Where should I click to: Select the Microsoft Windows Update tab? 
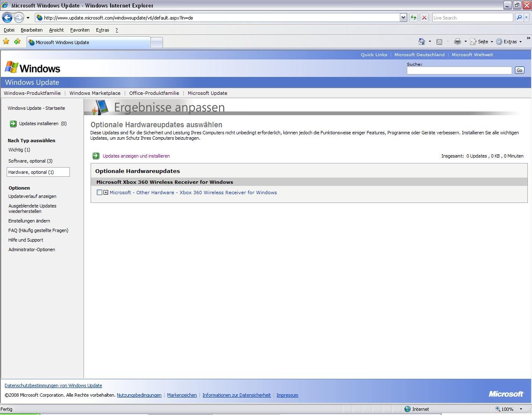[88, 42]
